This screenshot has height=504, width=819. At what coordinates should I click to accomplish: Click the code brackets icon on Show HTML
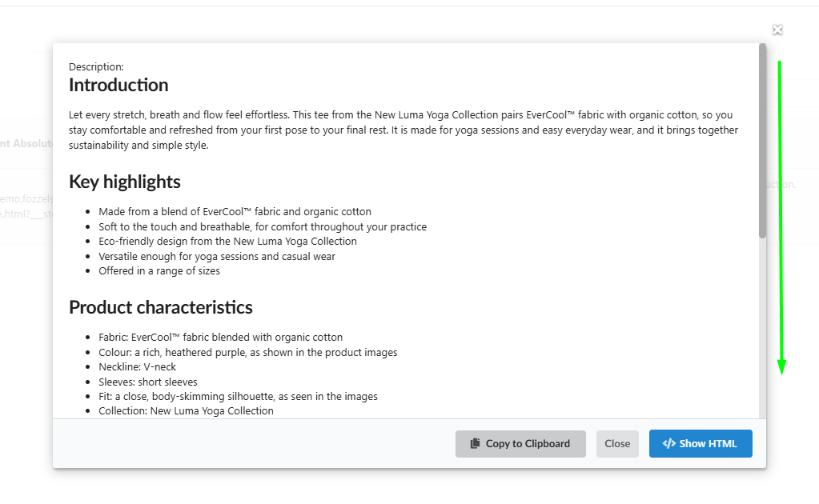click(669, 443)
